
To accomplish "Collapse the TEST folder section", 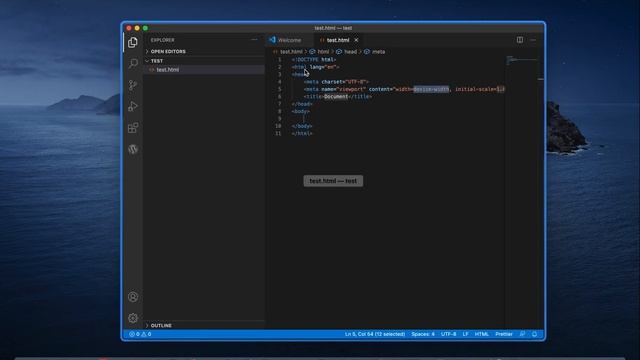I will [204, 61].
